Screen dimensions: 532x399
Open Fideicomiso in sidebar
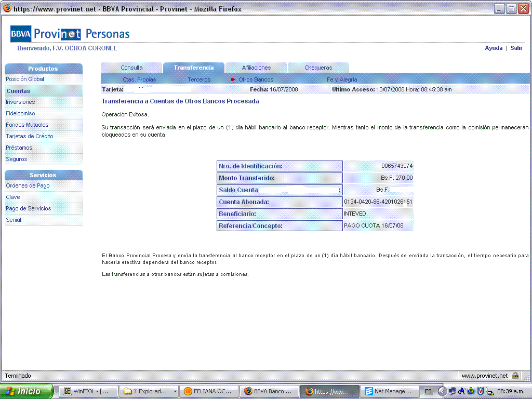click(20, 113)
